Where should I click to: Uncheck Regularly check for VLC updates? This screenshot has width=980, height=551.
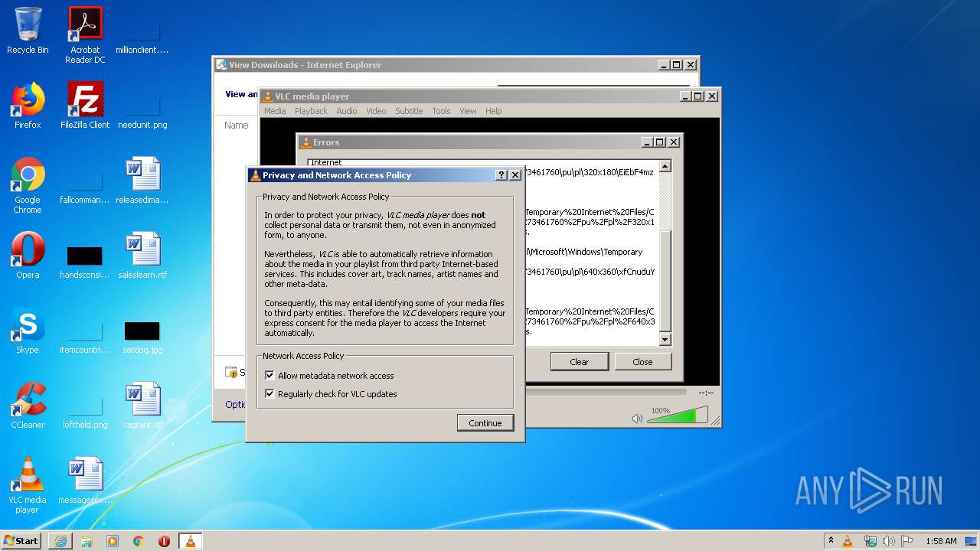coord(269,394)
